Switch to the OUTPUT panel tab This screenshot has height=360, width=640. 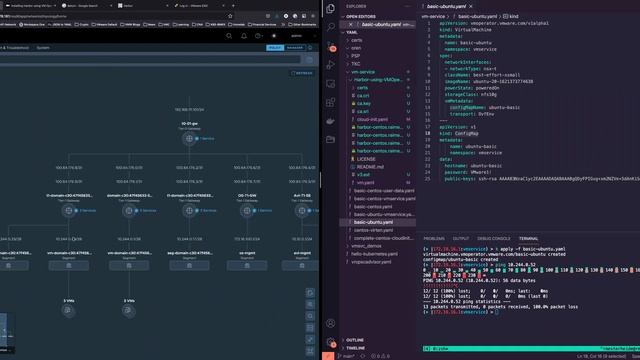[x=461, y=238]
